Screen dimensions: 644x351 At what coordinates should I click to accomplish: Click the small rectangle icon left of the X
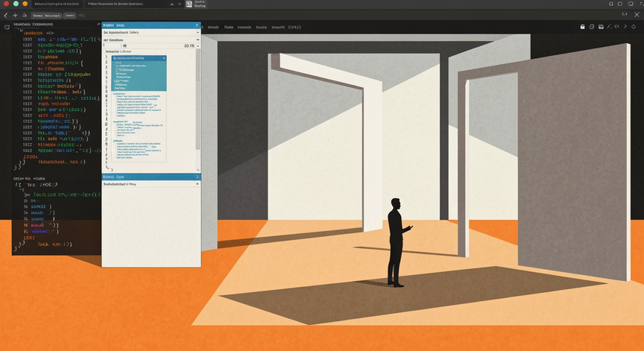point(625,14)
